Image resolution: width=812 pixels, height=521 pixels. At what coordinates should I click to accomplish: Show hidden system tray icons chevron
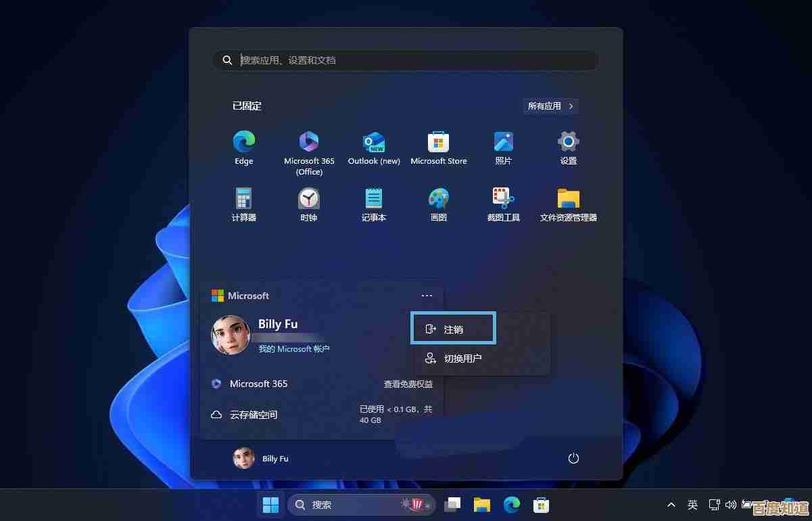(671, 505)
